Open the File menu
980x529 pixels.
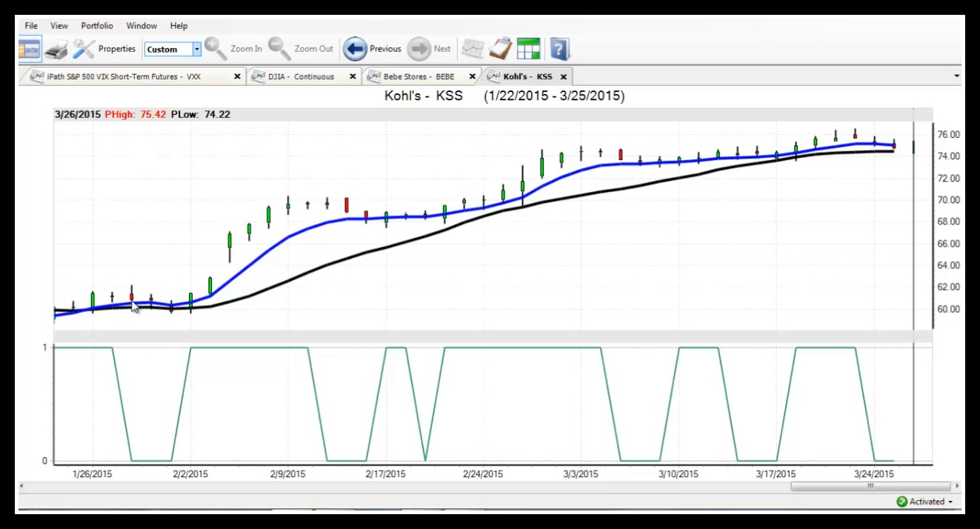click(31, 26)
